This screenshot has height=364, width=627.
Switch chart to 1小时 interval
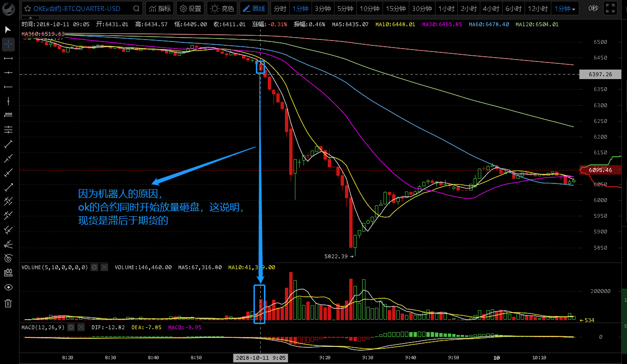[446, 9]
